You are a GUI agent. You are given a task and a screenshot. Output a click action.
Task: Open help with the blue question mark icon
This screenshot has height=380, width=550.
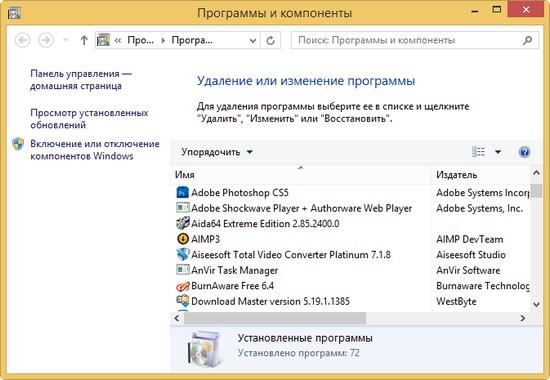[524, 152]
